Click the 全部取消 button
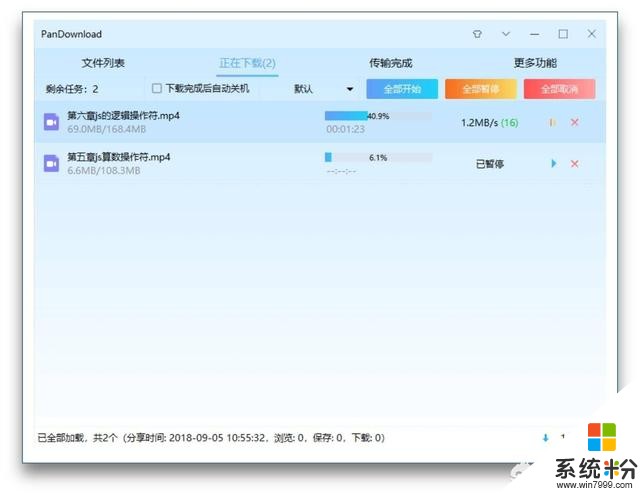 [x=559, y=89]
